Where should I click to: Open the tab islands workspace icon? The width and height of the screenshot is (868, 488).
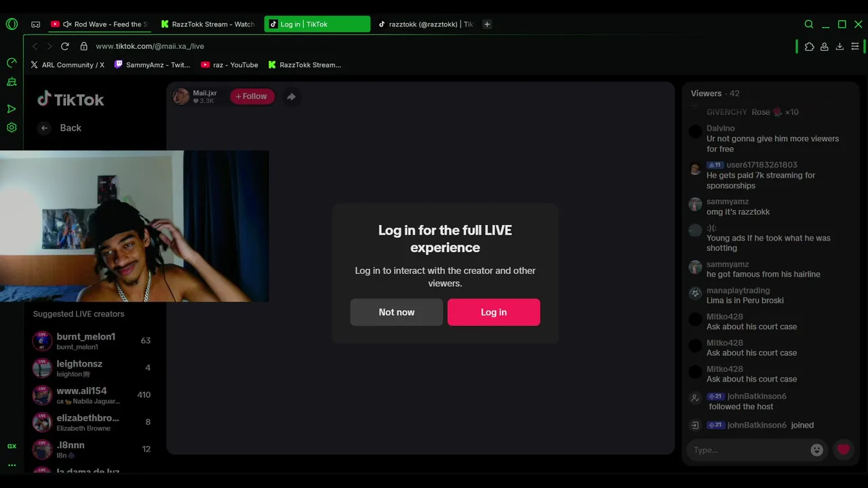click(36, 24)
